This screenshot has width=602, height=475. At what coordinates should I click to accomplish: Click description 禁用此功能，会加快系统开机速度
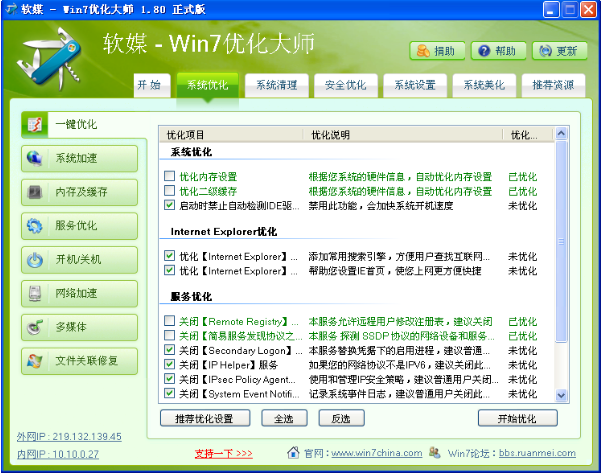coord(381,206)
